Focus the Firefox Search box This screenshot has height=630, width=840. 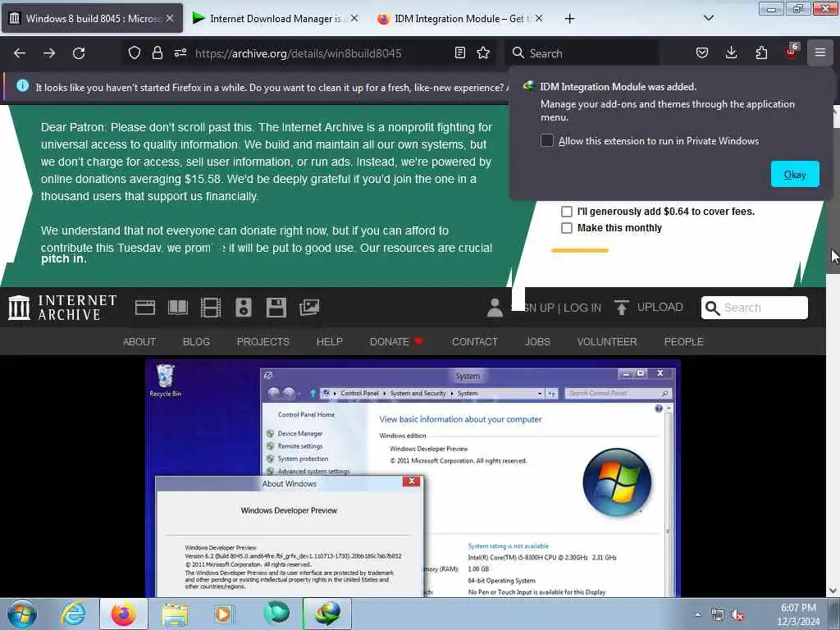[582, 53]
